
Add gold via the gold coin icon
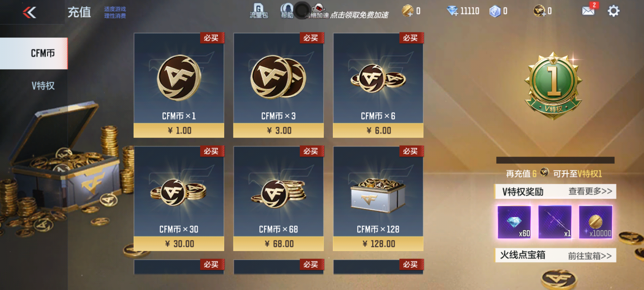pyautogui.click(x=408, y=11)
